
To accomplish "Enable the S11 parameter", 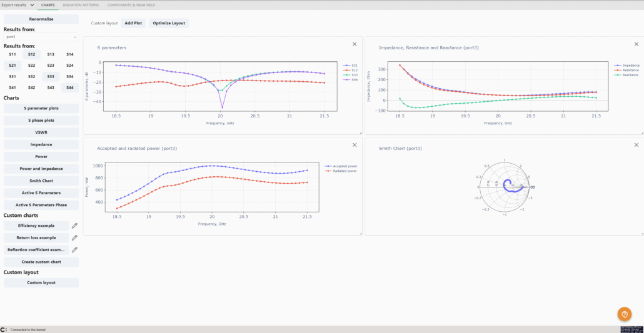I will click(x=13, y=55).
